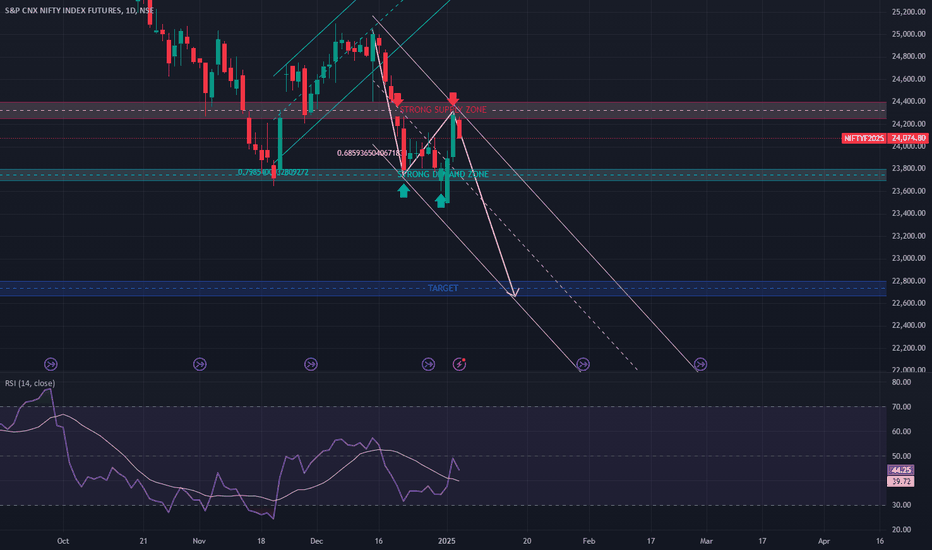Open the lightning bolt event icon near 2025
This screenshot has width=932, height=550.
pos(459,364)
